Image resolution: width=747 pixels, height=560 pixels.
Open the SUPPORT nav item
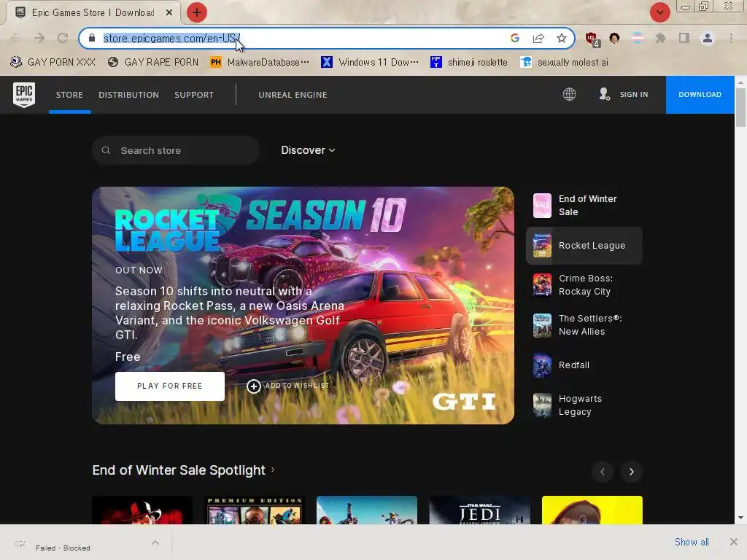pos(194,95)
